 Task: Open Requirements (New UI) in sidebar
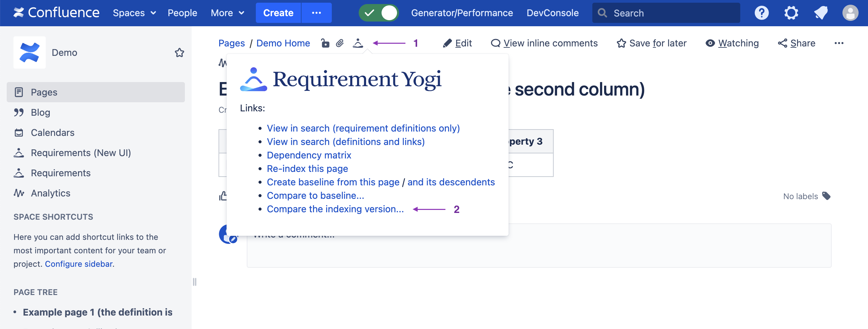(x=81, y=153)
